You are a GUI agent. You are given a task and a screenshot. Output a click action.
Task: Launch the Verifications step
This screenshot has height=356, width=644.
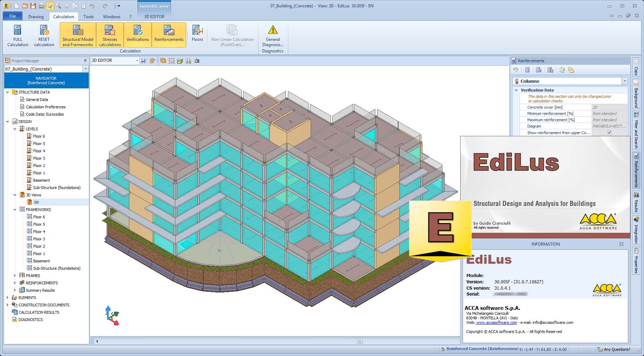point(137,35)
